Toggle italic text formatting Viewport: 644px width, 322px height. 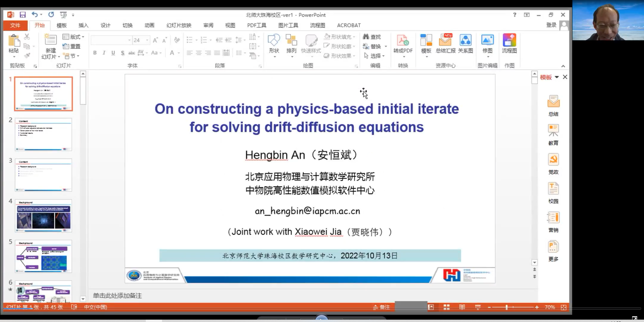(x=104, y=53)
